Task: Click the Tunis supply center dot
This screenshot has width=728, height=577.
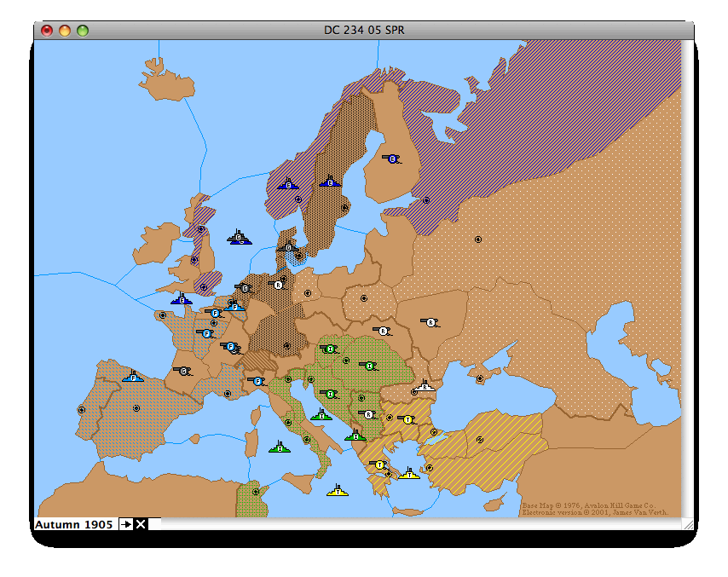Action: click(x=256, y=492)
